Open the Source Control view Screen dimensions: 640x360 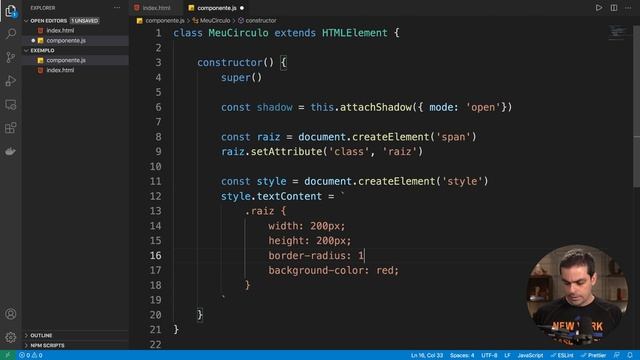(x=11, y=57)
